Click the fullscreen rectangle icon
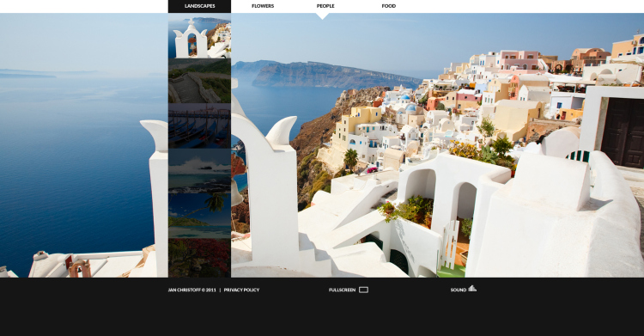644x336 pixels. (363, 290)
